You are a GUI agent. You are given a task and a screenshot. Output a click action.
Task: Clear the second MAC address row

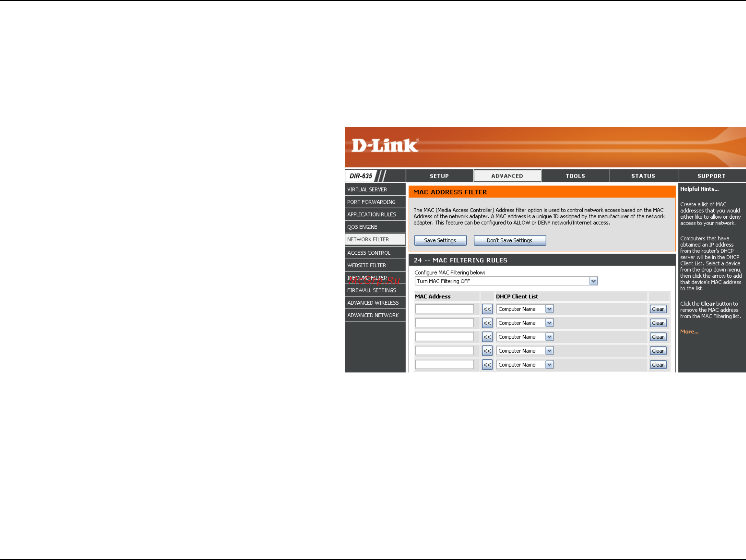(x=658, y=323)
